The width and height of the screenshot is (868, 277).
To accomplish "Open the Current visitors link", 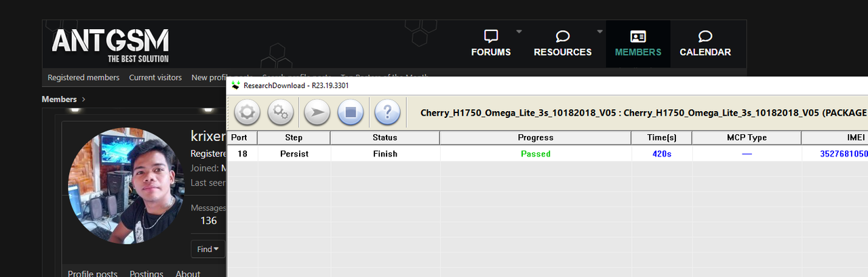I will point(155,78).
